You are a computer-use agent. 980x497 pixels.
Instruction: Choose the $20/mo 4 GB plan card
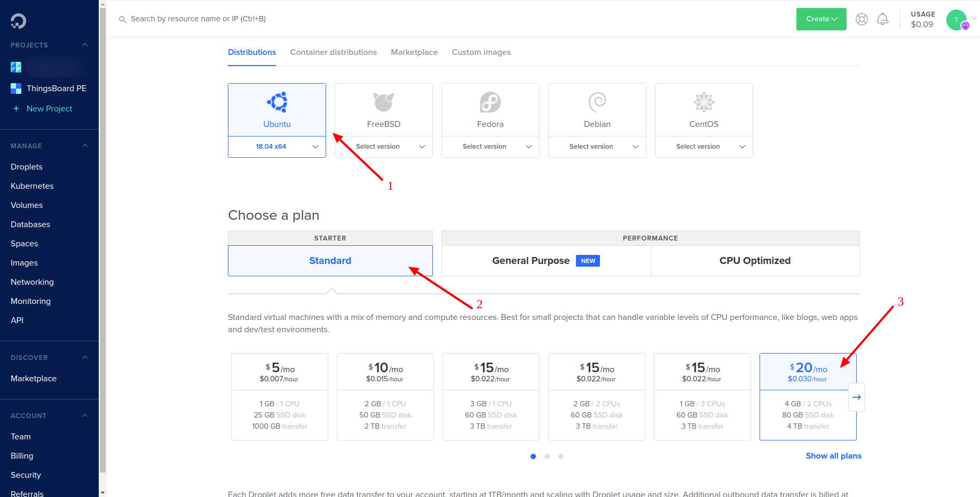click(808, 397)
